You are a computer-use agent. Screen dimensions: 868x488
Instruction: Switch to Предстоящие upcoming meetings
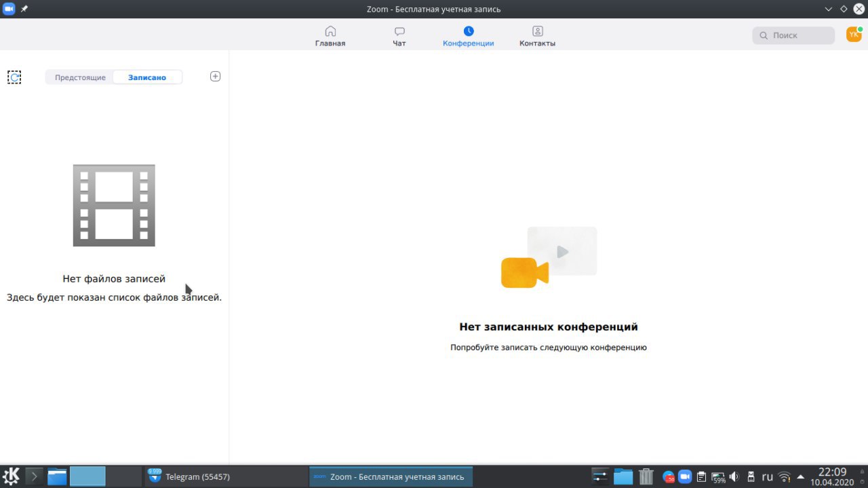coord(80,77)
